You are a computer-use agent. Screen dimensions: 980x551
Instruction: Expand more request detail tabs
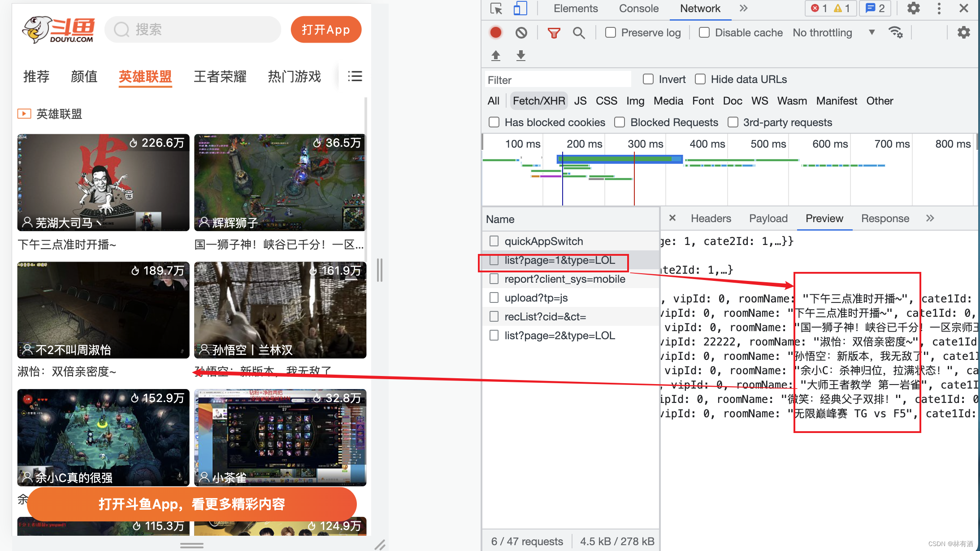(x=930, y=218)
